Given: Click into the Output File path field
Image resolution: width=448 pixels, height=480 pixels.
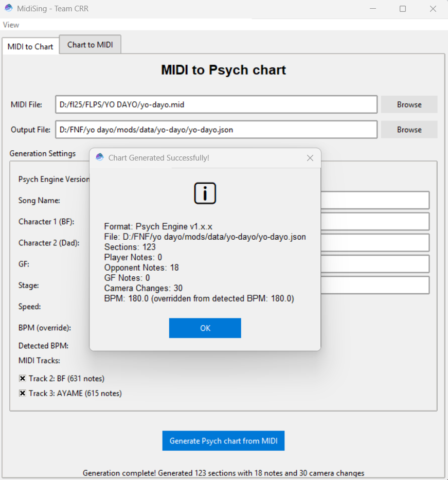Looking at the screenshot, I should 216,130.
